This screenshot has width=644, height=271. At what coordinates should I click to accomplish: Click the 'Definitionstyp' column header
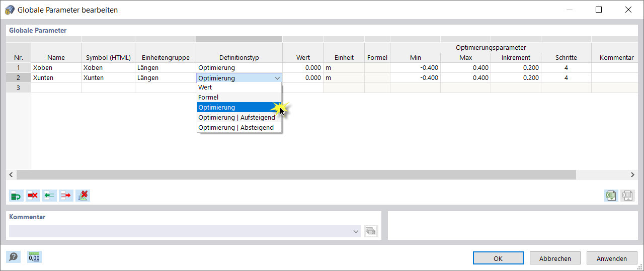pyautogui.click(x=239, y=58)
